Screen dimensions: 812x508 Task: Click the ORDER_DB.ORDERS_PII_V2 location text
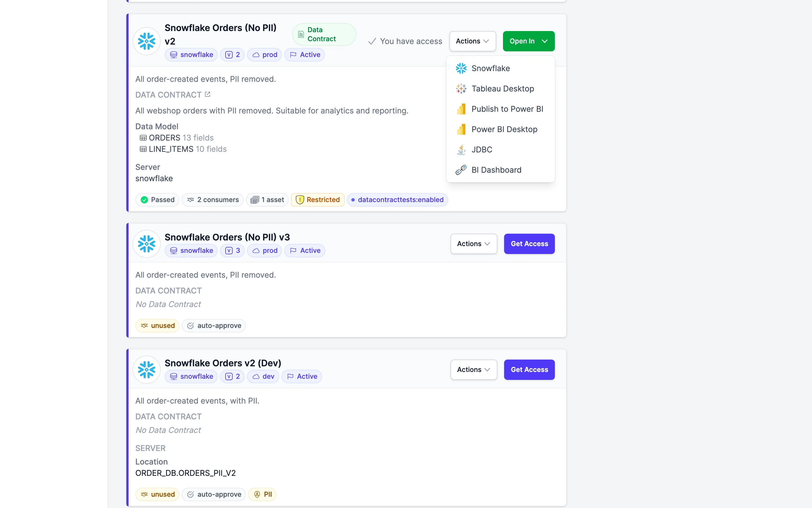[x=186, y=473]
